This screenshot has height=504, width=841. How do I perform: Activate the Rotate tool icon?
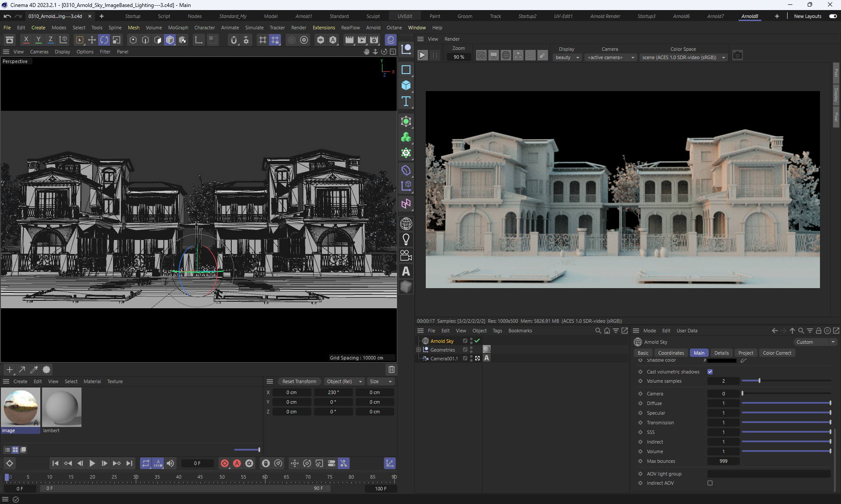point(104,40)
